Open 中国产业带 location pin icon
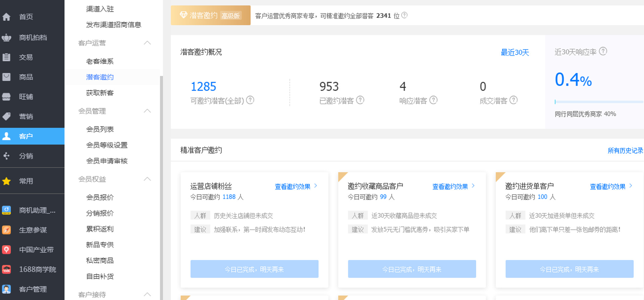The height and width of the screenshot is (300, 644). point(6,250)
